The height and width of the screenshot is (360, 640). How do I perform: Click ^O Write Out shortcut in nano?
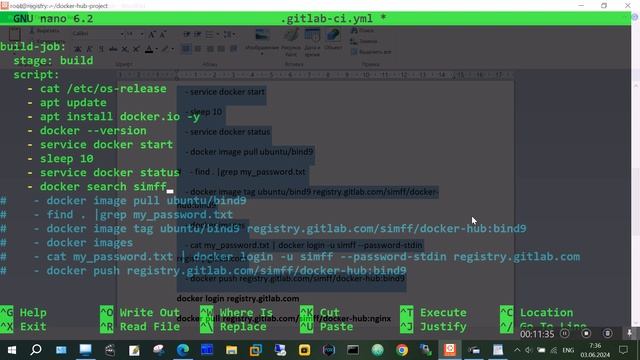tap(140, 313)
